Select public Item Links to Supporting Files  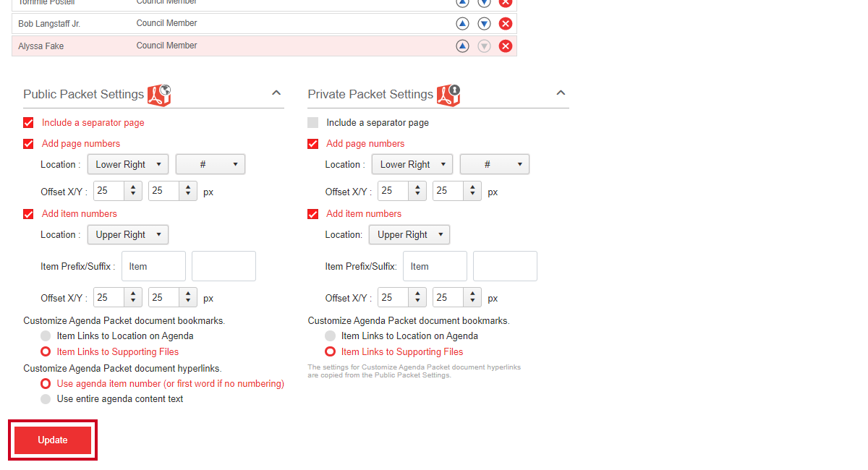coord(46,352)
